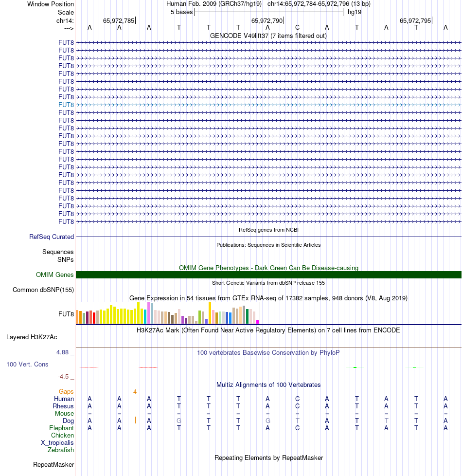Viewport: 462px width, 476px height.
Task: Open the 'Repeating Elements by RepeatMasker' title
Action: click(x=268, y=458)
